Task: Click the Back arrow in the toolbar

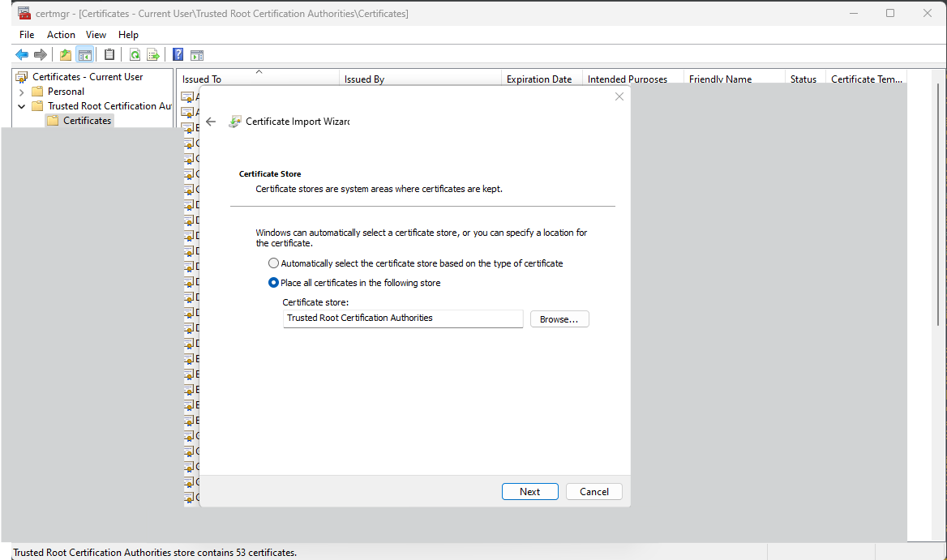Action: pyautogui.click(x=22, y=55)
